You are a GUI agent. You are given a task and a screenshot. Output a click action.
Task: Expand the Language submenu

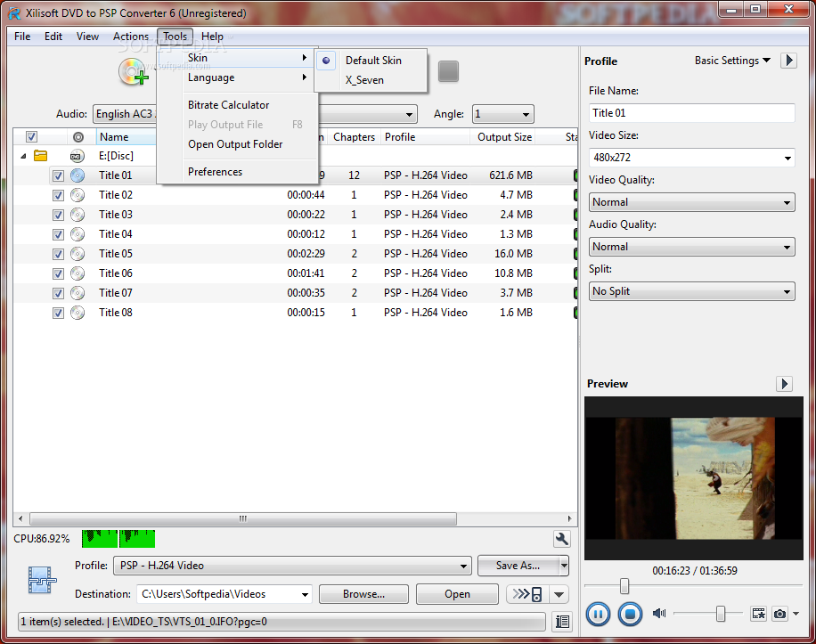click(x=238, y=77)
